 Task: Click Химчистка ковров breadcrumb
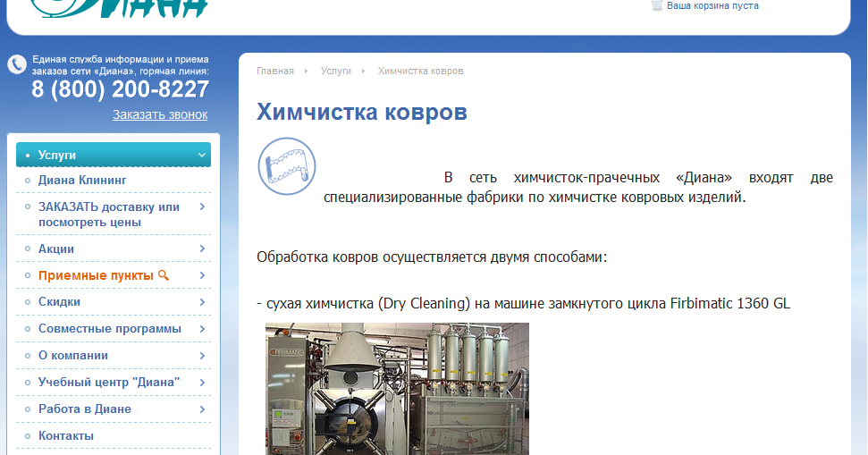(x=421, y=71)
